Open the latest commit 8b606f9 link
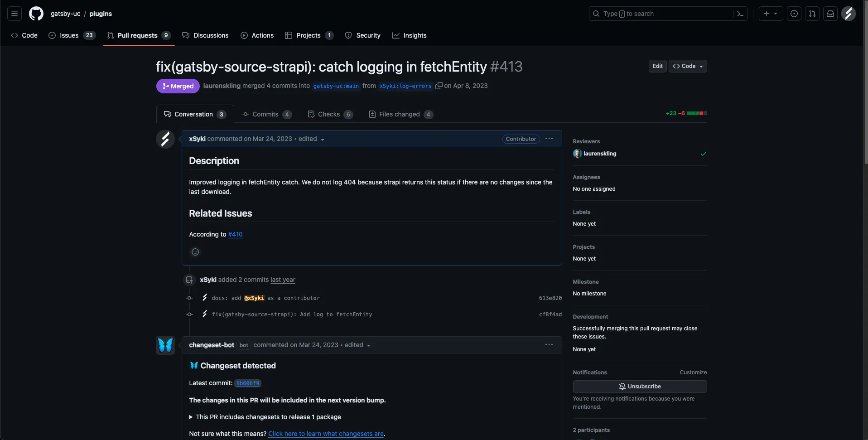 click(248, 383)
